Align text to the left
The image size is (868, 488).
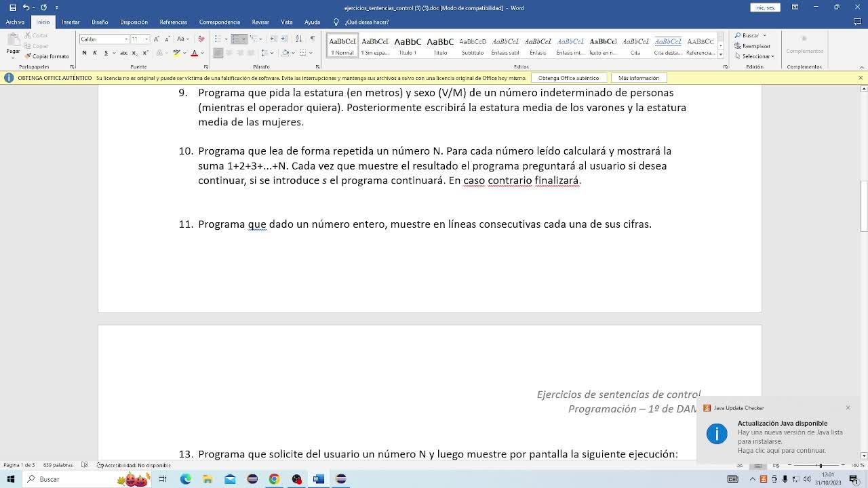click(218, 53)
